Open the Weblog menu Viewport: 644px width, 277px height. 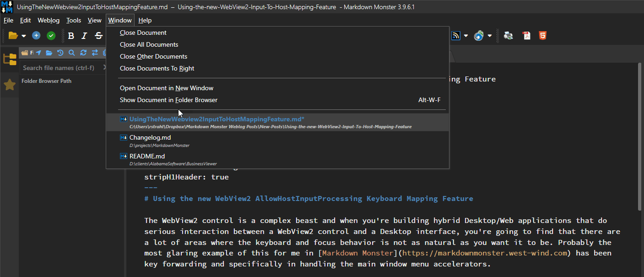49,20
